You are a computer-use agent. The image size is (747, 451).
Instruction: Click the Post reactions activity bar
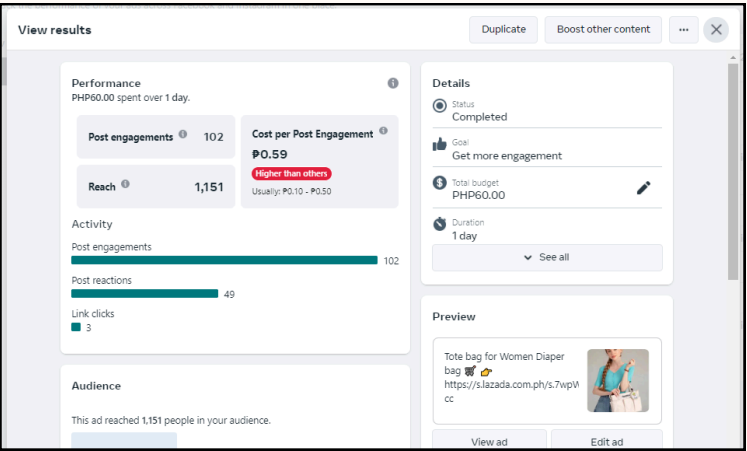click(144, 294)
